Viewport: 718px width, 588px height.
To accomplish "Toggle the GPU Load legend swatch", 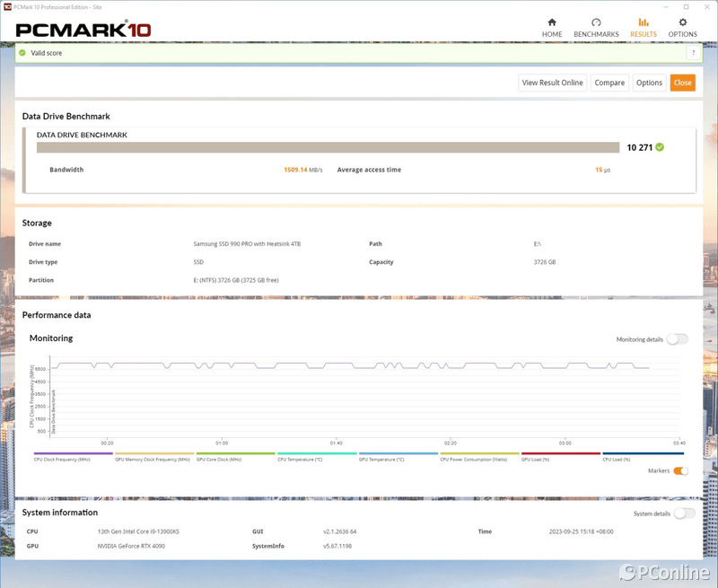I will click(x=561, y=453).
